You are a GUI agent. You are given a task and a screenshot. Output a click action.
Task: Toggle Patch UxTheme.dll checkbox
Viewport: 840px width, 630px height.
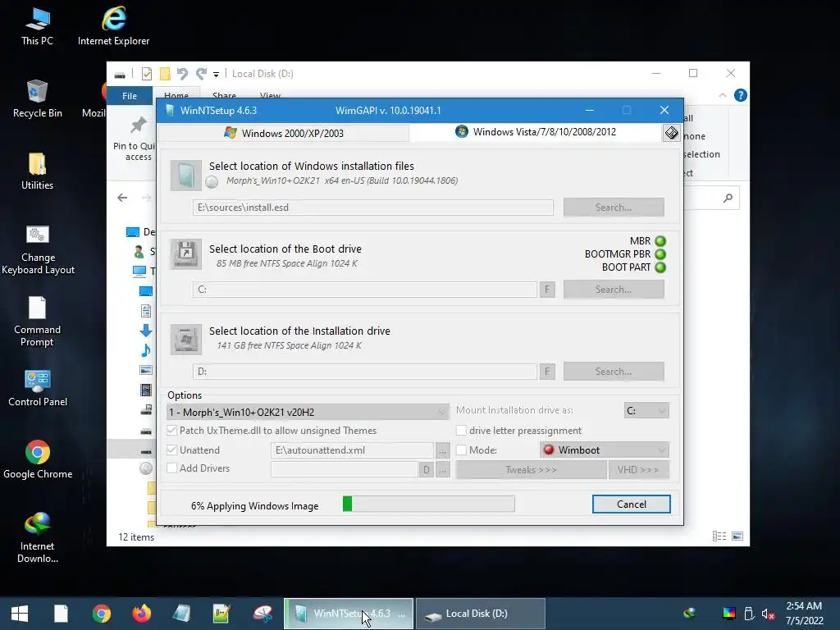172,430
